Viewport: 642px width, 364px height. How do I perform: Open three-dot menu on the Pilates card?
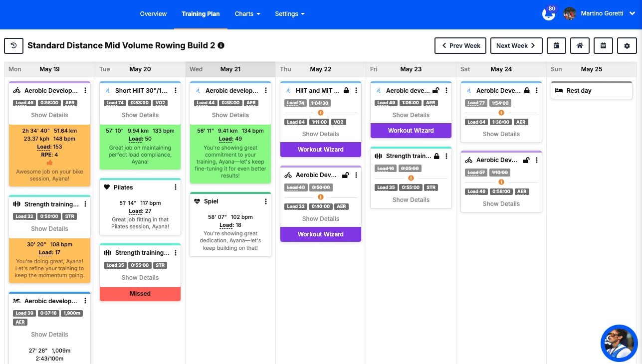coord(176,187)
